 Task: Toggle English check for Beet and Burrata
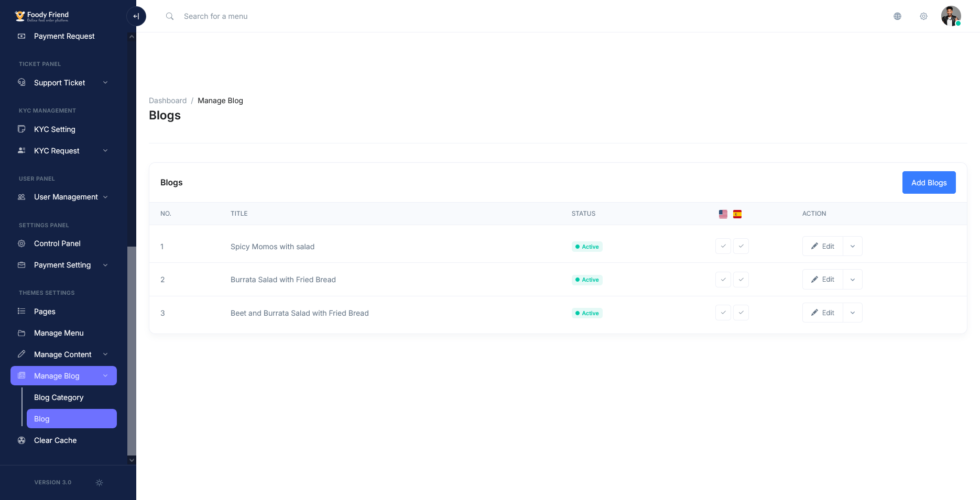pyautogui.click(x=723, y=313)
